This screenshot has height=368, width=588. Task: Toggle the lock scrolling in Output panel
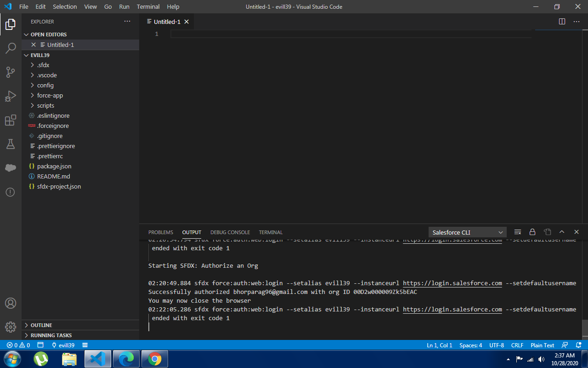[x=532, y=232]
